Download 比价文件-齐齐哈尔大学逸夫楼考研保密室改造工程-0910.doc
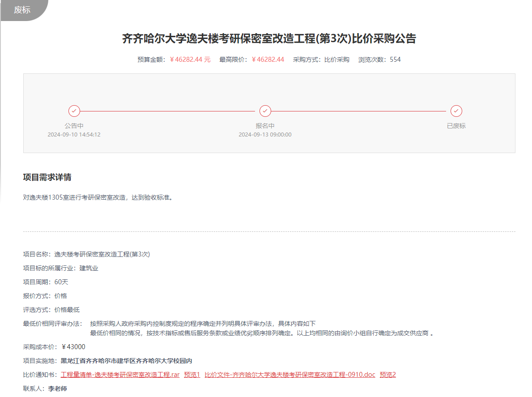The height and width of the screenshot is (397, 532). point(290,375)
